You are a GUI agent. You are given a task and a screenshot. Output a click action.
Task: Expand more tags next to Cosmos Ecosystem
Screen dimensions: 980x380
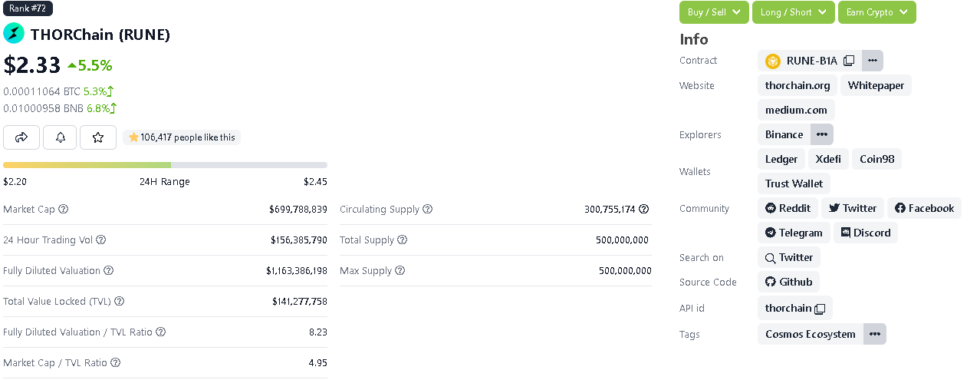(x=875, y=334)
